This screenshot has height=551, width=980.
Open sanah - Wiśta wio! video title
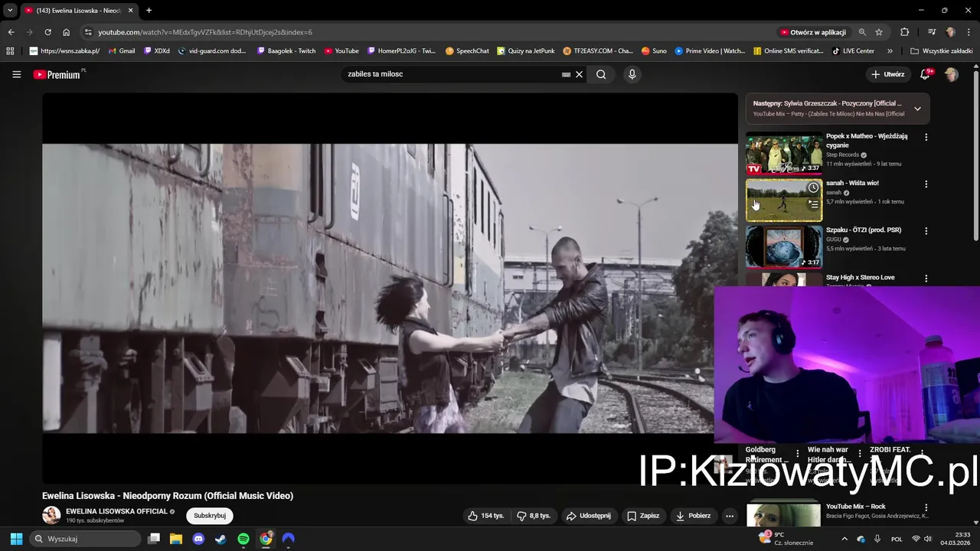852,183
